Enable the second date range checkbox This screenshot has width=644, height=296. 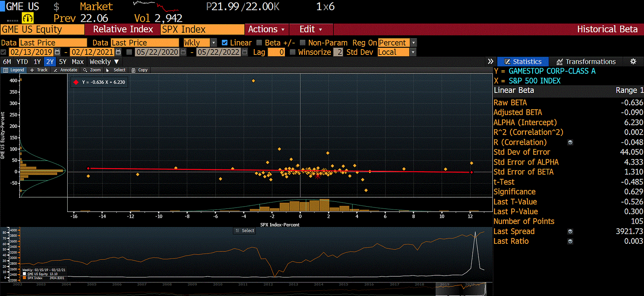click(x=129, y=52)
